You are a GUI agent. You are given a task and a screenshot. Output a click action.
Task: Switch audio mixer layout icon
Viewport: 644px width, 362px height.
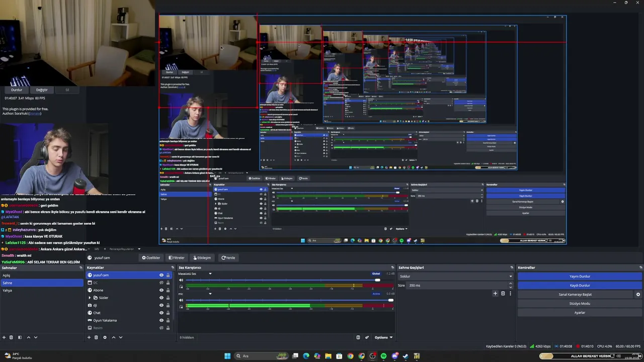click(358, 337)
